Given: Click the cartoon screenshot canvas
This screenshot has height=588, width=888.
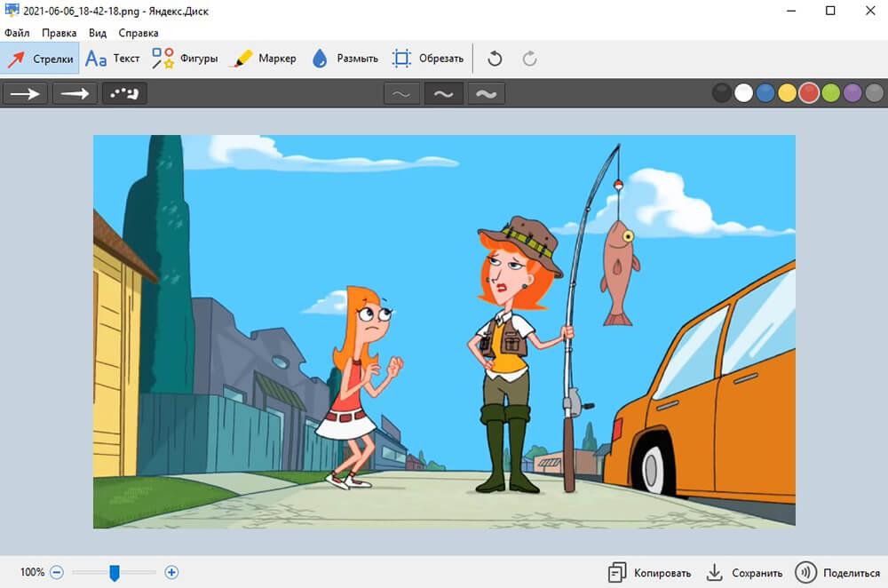Looking at the screenshot, I should tap(444, 331).
